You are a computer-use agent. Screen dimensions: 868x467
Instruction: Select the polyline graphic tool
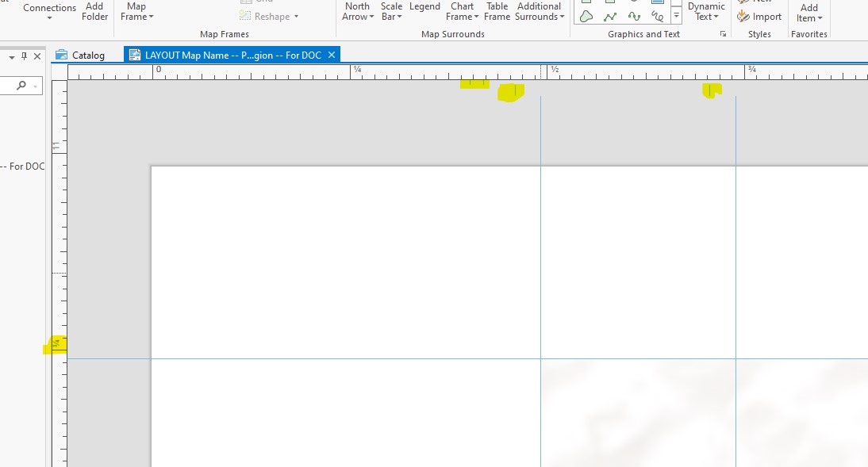[610, 17]
